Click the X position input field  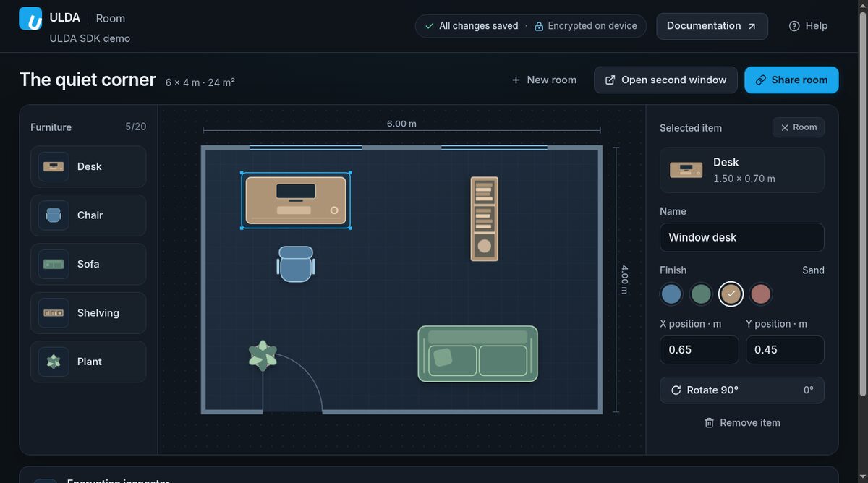tap(699, 350)
